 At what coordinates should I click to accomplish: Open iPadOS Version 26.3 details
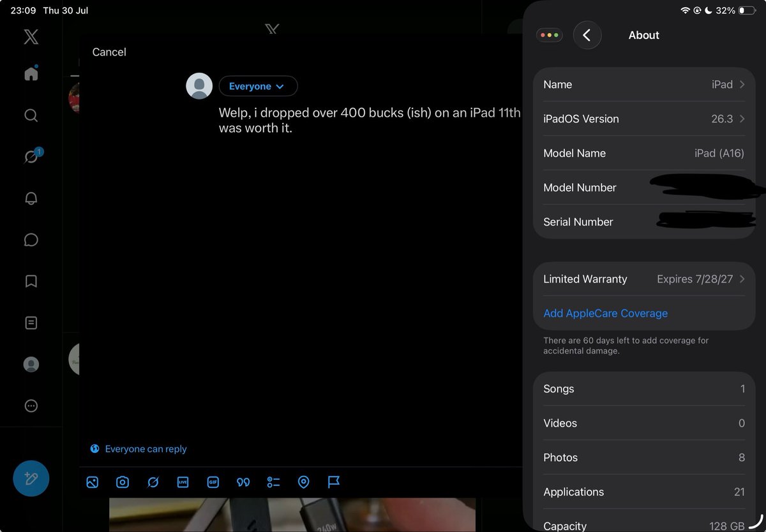coord(644,119)
